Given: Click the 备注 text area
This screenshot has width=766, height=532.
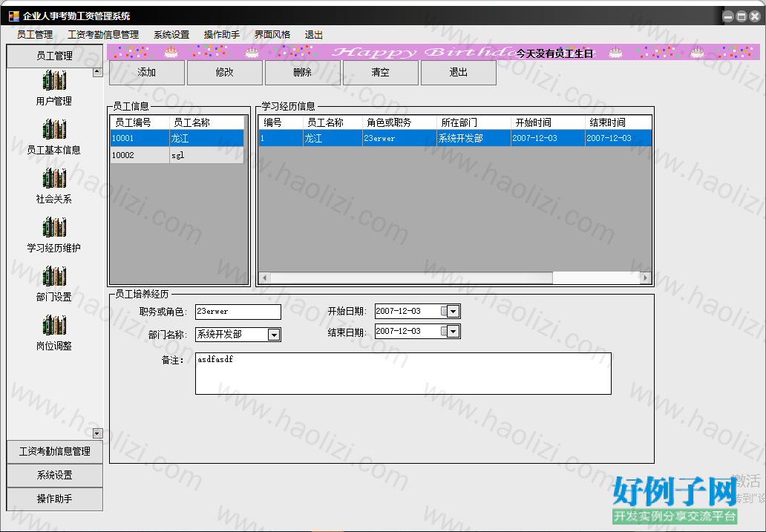Looking at the screenshot, I should pos(403,374).
